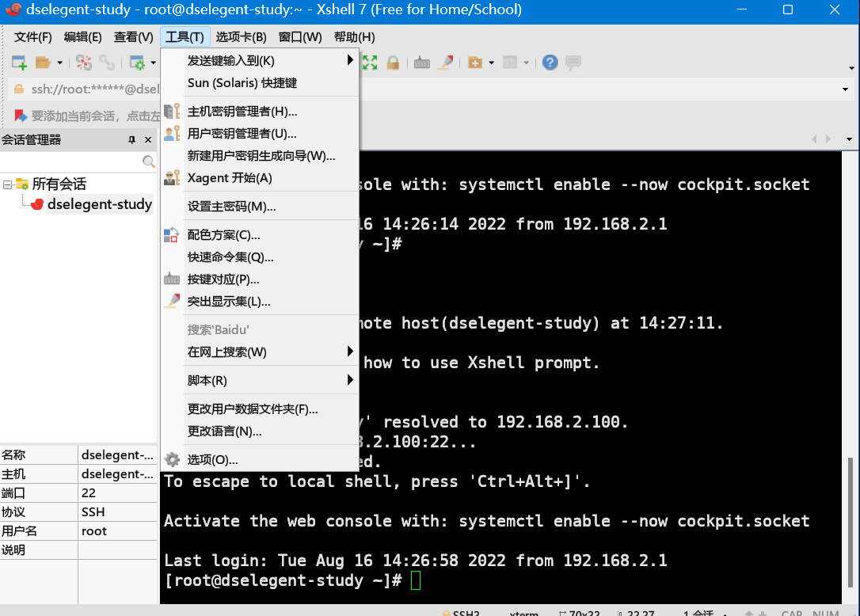Click the 协议 SSH value cell

pyautogui.click(x=117, y=511)
